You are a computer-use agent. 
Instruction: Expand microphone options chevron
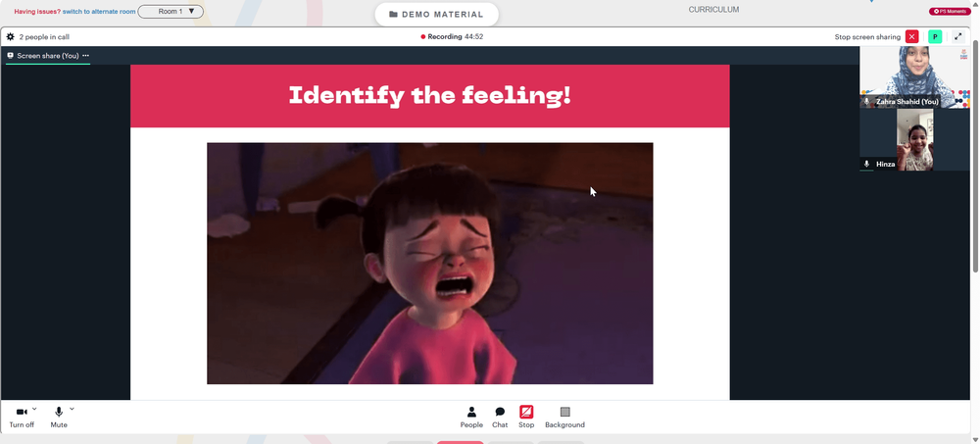[72, 409]
